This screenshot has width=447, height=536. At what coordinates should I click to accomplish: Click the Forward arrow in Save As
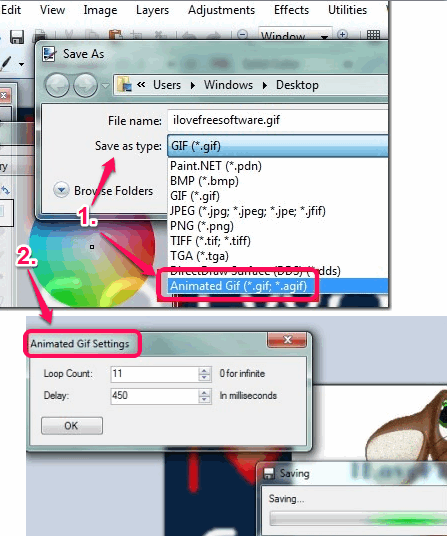[85, 85]
